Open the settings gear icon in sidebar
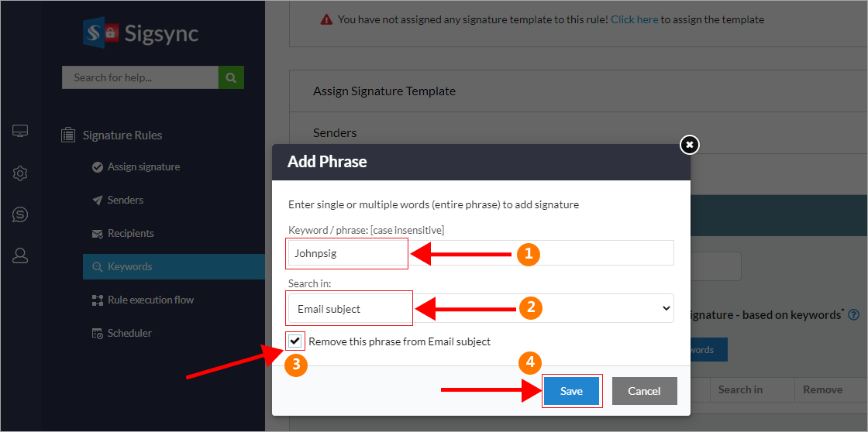The image size is (868, 432). [x=20, y=173]
